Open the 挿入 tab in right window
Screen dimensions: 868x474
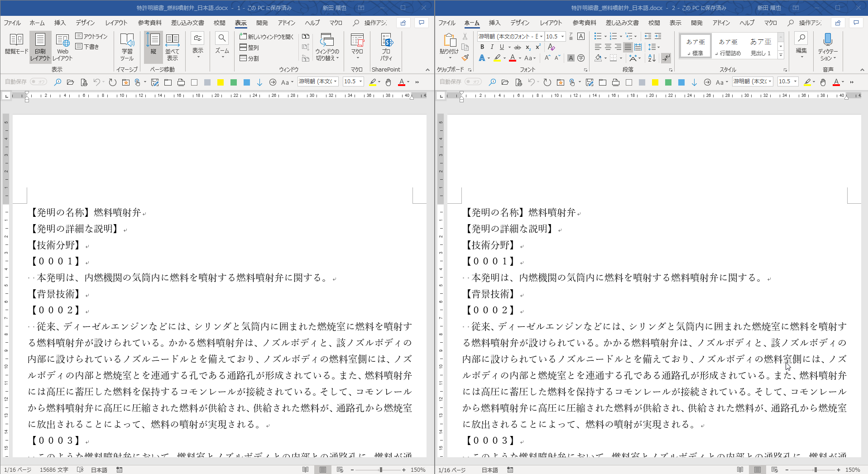(x=494, y=23)
